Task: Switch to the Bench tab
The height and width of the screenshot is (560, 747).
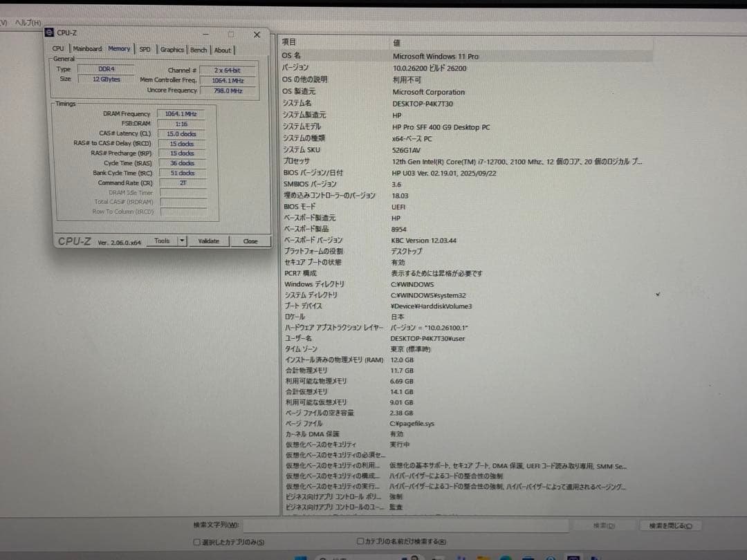Action: 199,50
